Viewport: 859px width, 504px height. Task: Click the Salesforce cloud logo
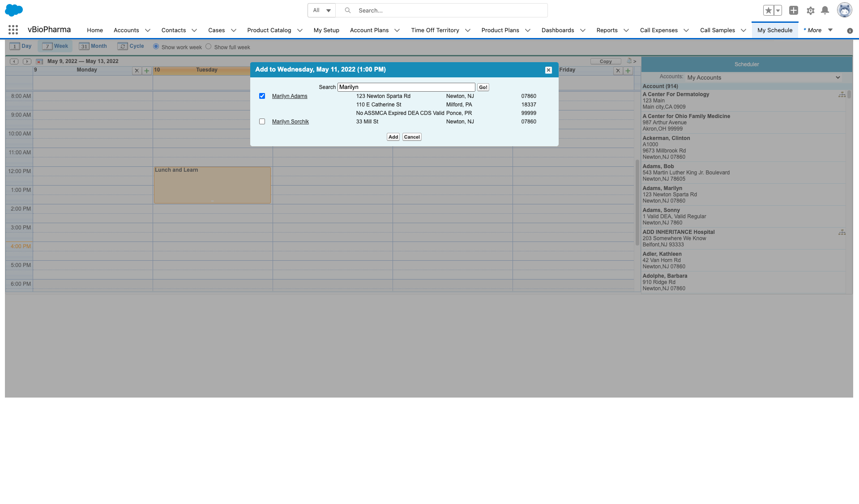(x=14, y=10)
